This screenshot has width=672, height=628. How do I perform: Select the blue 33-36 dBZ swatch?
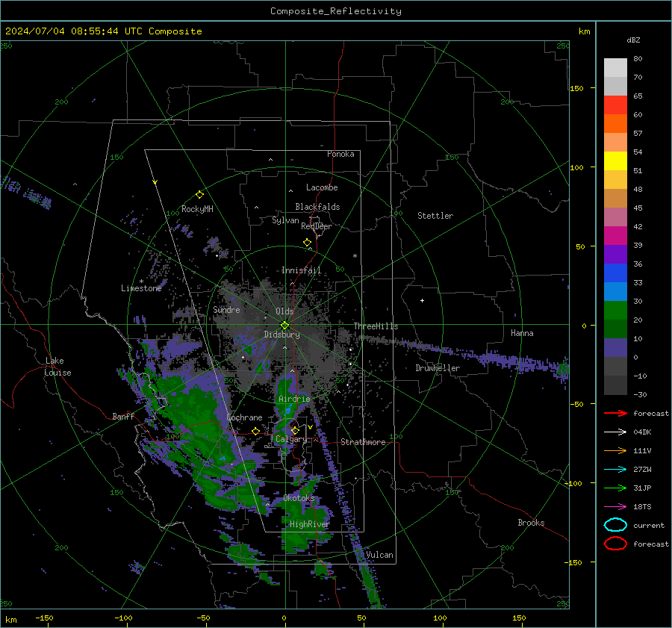pyautogui.click(x=615, y=273)
